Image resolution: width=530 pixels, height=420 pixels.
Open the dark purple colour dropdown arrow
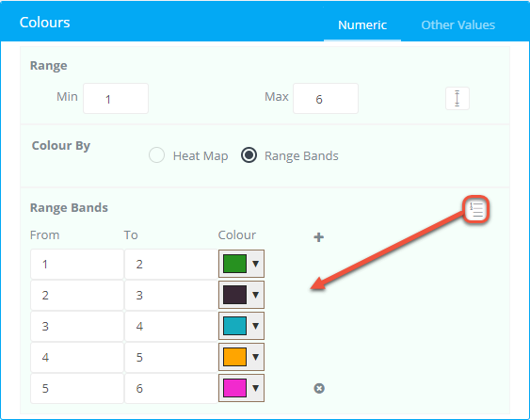tap(255, 295)
